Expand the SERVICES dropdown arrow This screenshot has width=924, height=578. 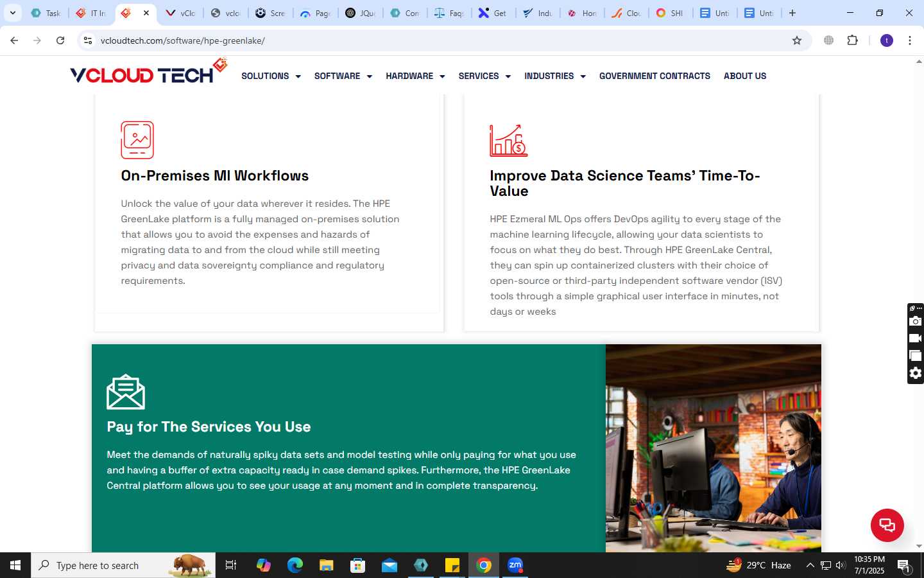[508, 76]
